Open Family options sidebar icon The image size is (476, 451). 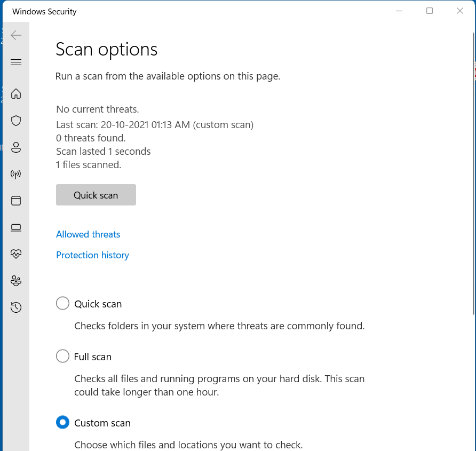pyautogui.click(x=16, y=281)
